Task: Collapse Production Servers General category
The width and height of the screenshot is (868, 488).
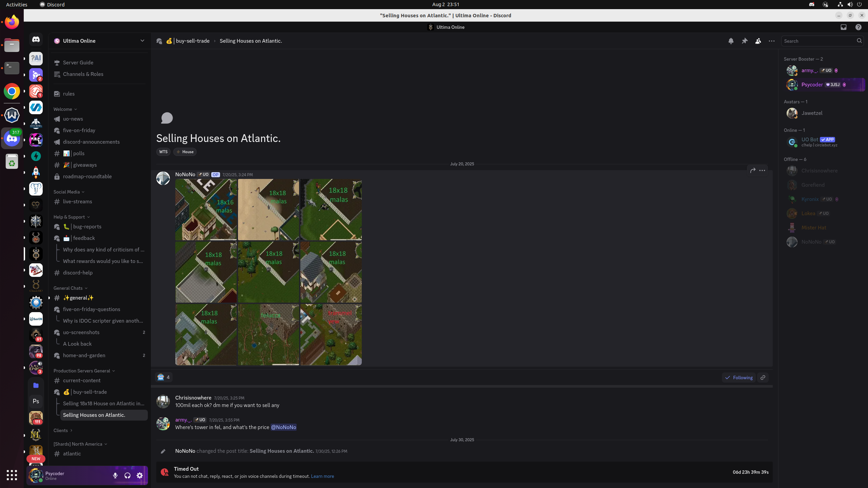Action: (x=84, y=371)
